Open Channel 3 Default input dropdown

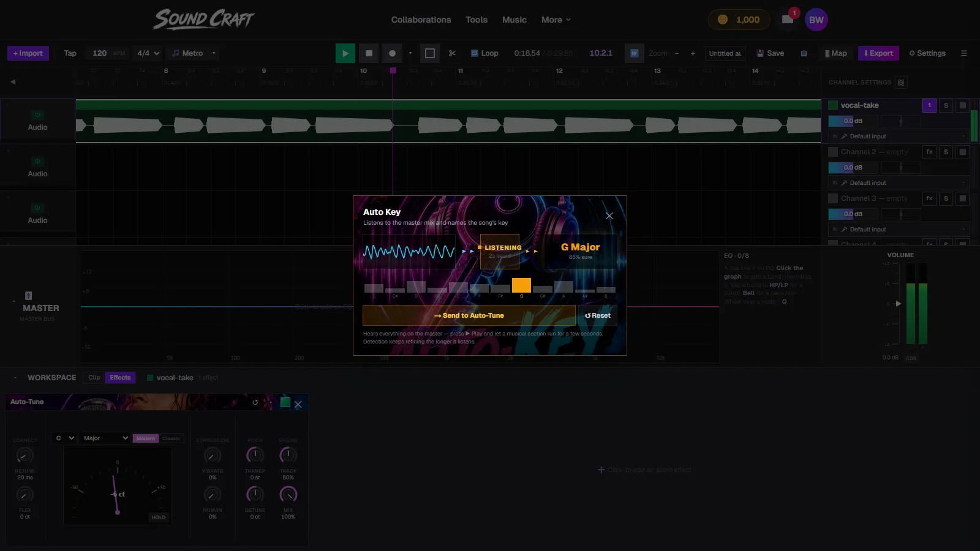click(x=899, y=229)
